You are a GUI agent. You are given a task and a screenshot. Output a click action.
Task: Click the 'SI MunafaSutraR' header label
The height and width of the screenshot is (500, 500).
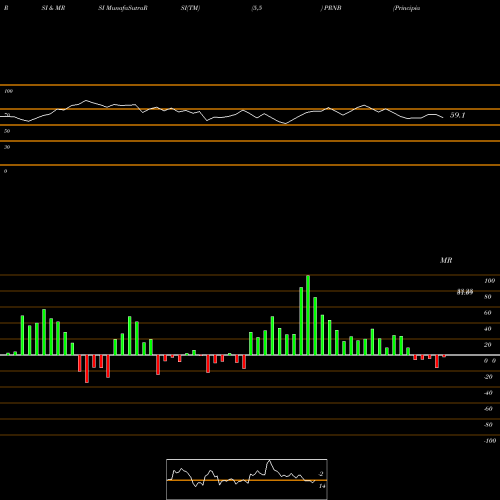(123, 8)
